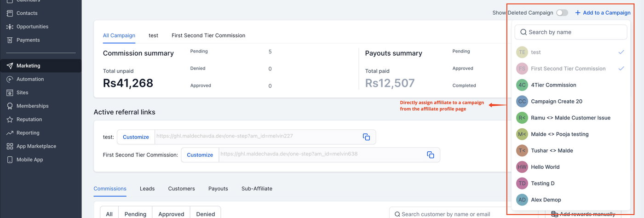Screen dimensions: 644x218
Task: Choose Hello World campaign option
Action: click(545, 167)
